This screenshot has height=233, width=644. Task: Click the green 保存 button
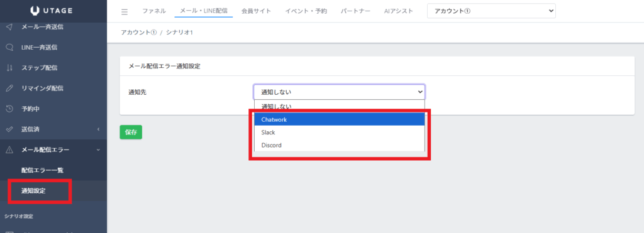[x=131, y=132]
